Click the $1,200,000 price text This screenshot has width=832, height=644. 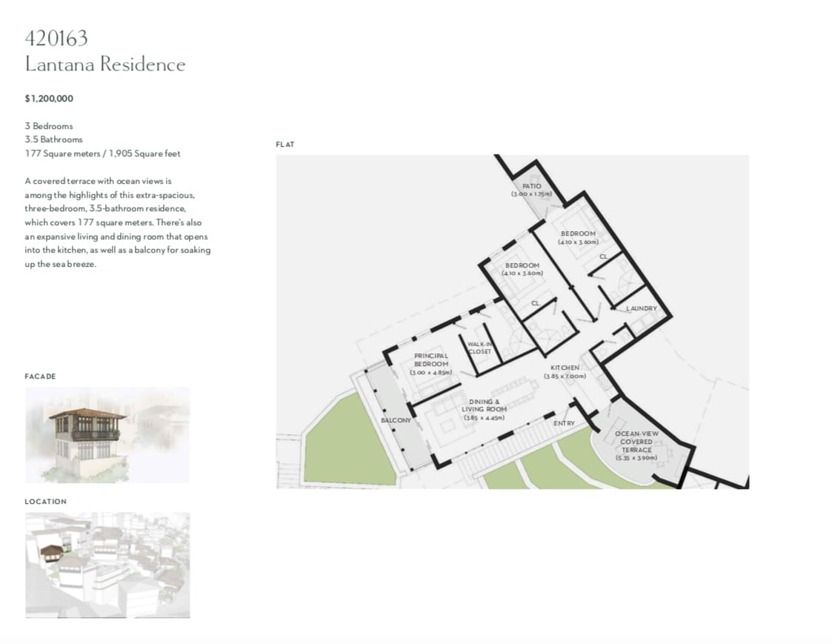pyautogui.click(x=49, y=99)
